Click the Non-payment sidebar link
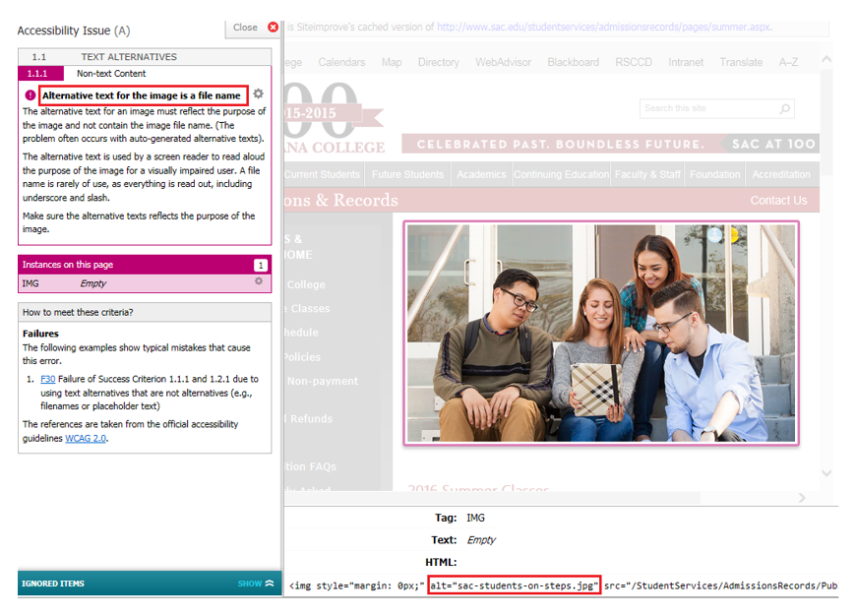 323,381
